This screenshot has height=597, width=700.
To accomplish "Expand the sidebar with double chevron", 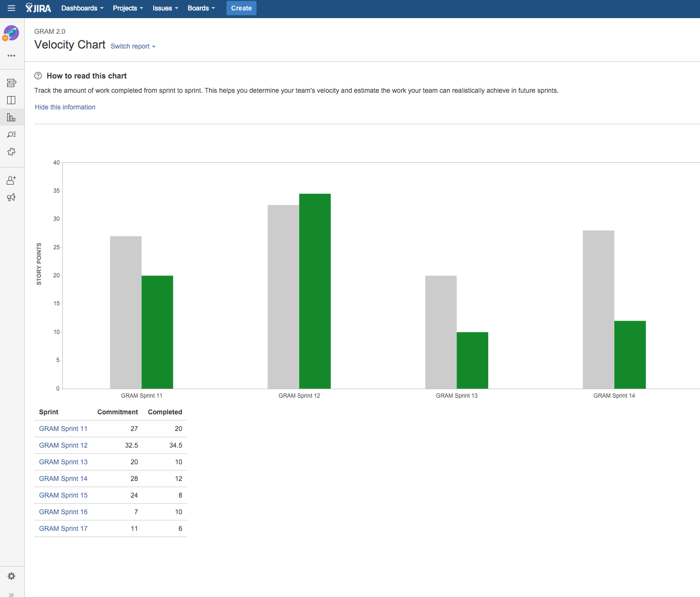I will 11,594.
